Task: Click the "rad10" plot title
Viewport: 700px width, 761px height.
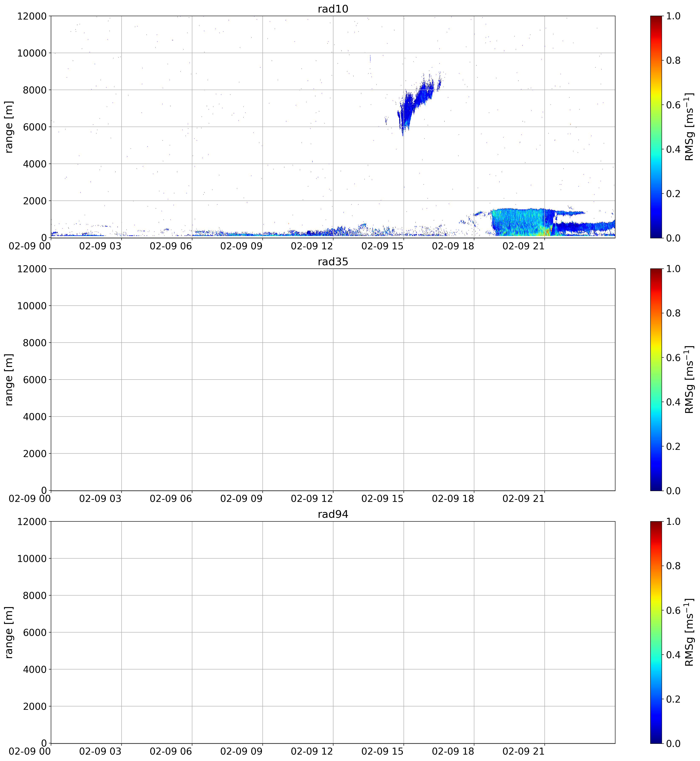Action: (x=333, y=9)
